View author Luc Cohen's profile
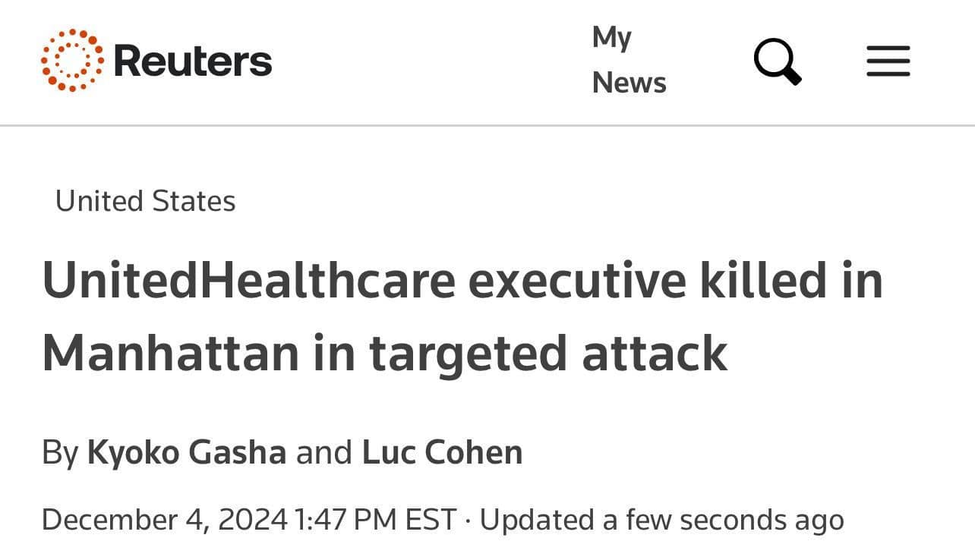The width and height of the screenshot is (975, 560). tap(442, 453)
